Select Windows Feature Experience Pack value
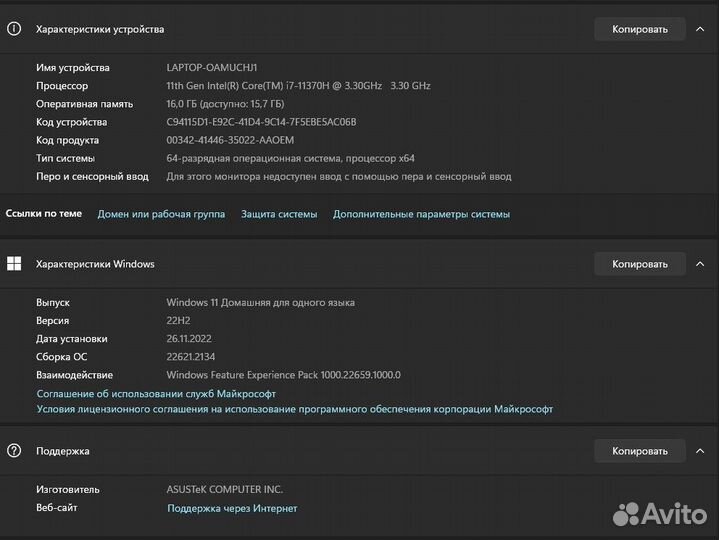Image resolution: width=719 pixels, height=540 pixels. pos(283,375)
